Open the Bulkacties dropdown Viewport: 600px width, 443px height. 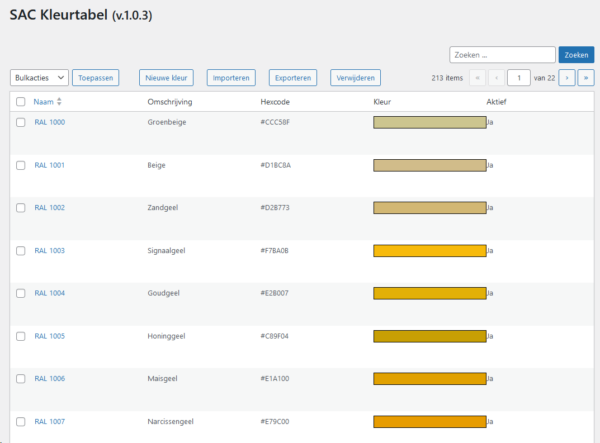coord(40,77)
